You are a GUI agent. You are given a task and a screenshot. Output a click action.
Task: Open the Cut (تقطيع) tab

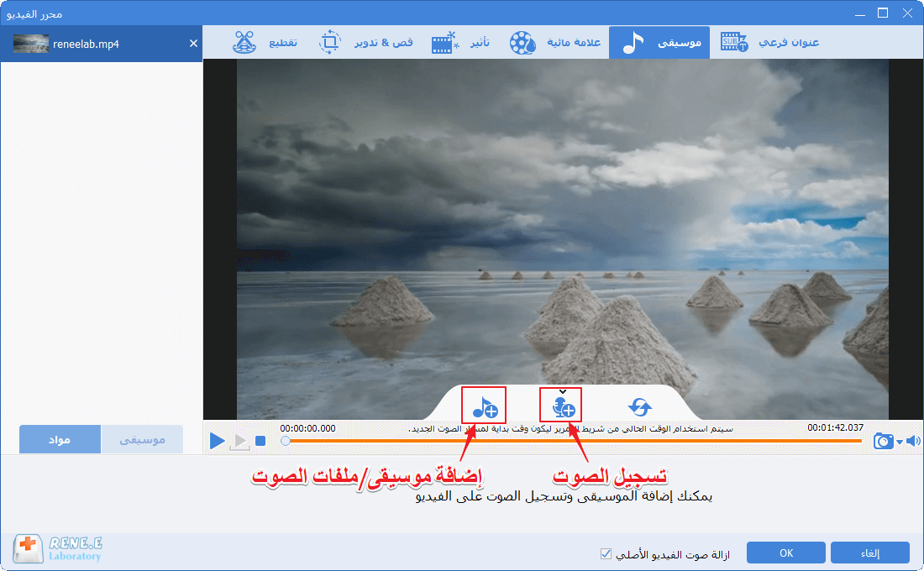click(x=265, y=43)
